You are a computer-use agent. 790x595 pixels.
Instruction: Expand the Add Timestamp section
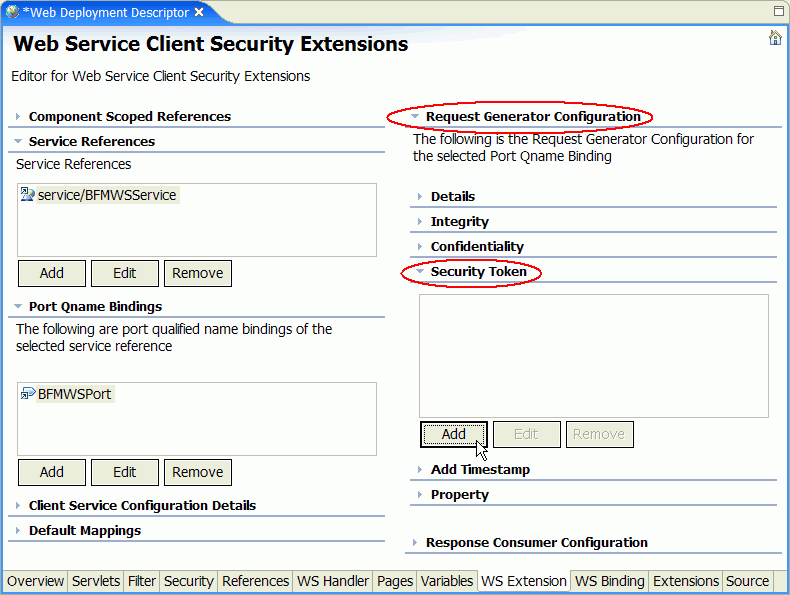[x=420, y=469]
